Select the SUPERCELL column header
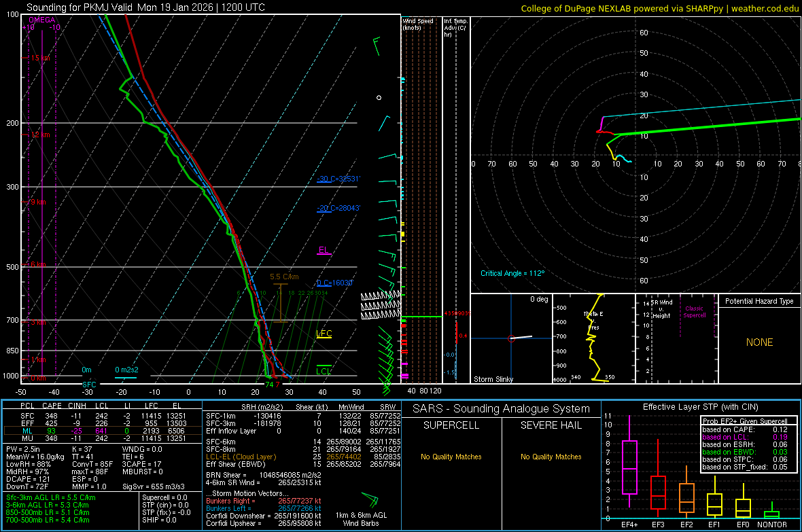This screenshot has width=802, height=532. (x=451, y=425)
